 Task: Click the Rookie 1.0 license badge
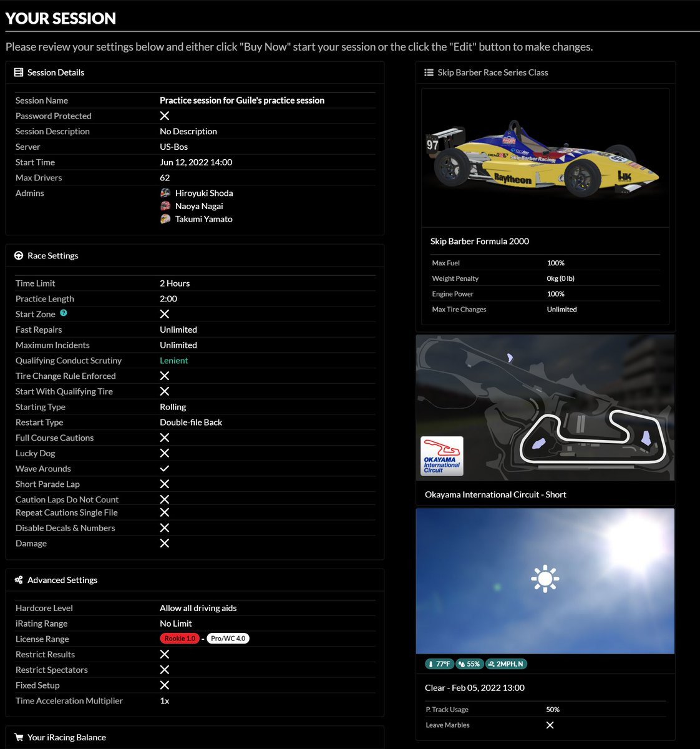point(180,639)
